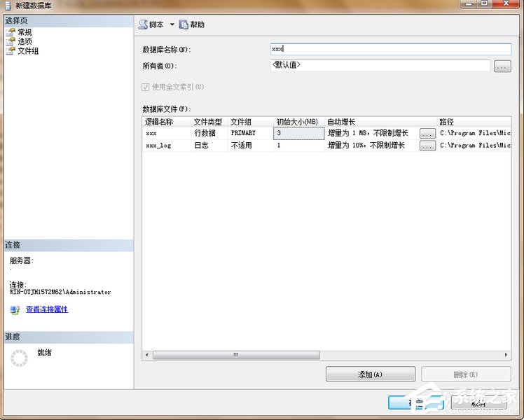Click the 文件类型 column header
Viewport: 524px width, 420px height.
[x=209, y=122]
